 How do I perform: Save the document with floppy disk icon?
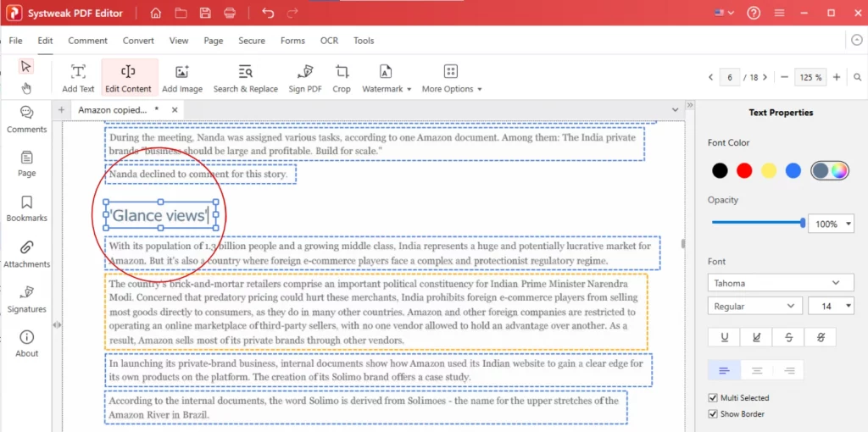(205, 14)
